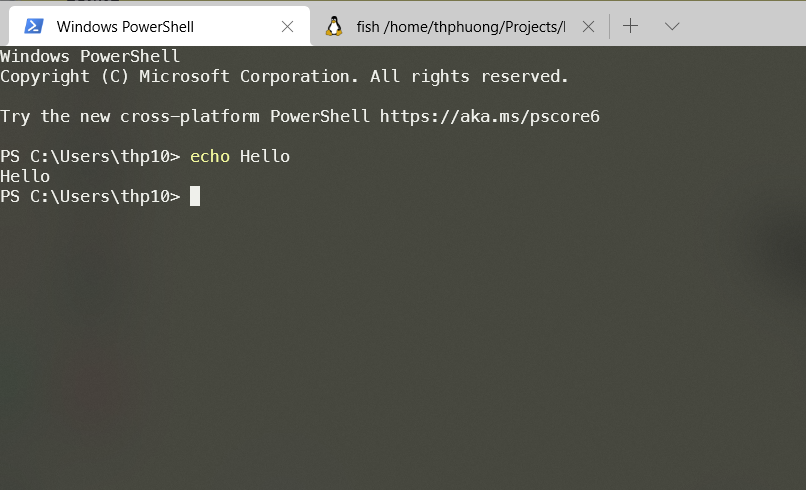The image size is (806, 490).
Task: Click the Microsoft Corporation copyright line
Action: coord(284,76)
